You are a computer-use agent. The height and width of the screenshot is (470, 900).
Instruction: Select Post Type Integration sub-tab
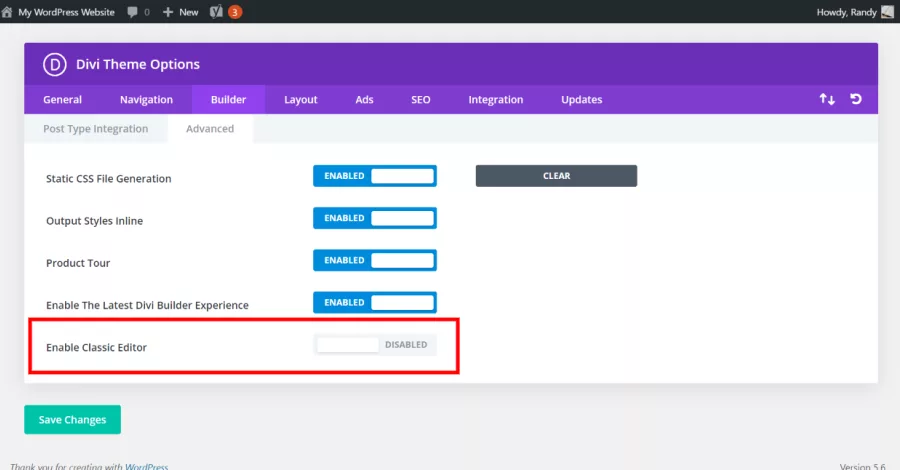click(96, 129)
